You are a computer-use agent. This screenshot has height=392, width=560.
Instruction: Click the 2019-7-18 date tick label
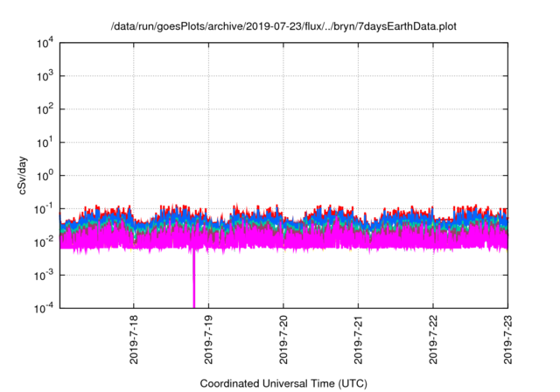134,339
